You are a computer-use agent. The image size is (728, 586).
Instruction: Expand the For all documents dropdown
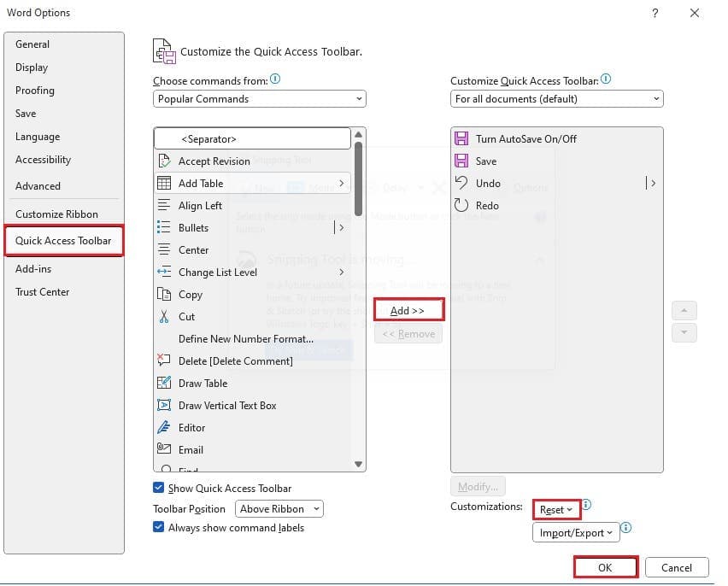(556, 99)
